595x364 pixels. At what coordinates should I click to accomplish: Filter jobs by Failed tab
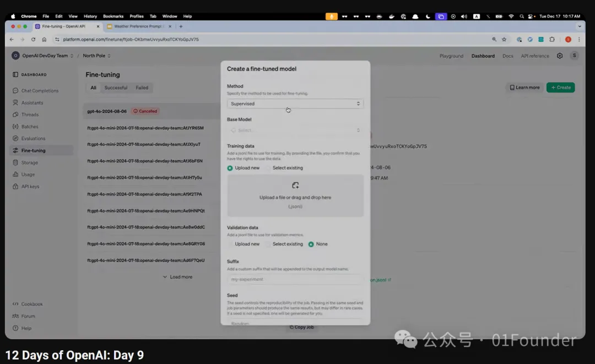pyautogui.click(x=142, y=88)
